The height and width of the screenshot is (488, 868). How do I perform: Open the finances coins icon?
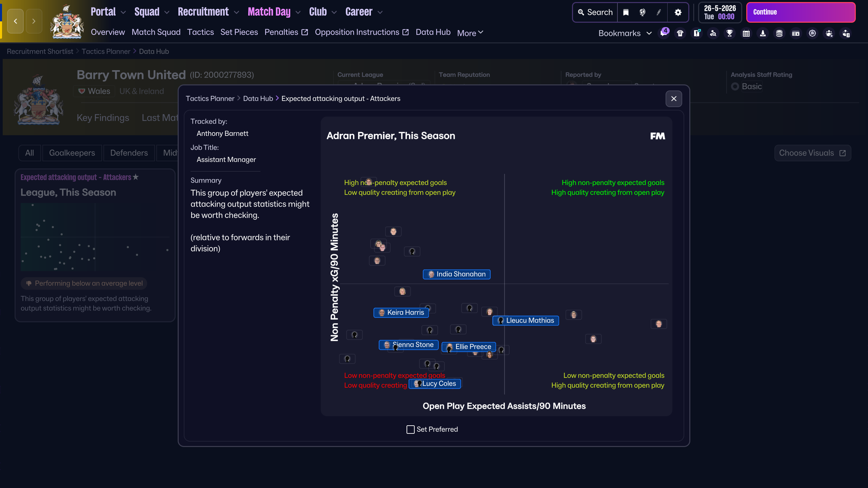(x=779, y=33)
